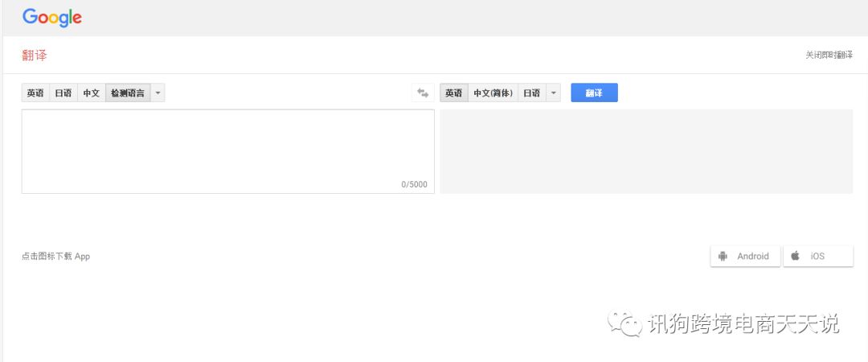Viewport: 868px width, 362px height.
Task: Expand the target language dropdown arrow
Action: tap(553, 93)
